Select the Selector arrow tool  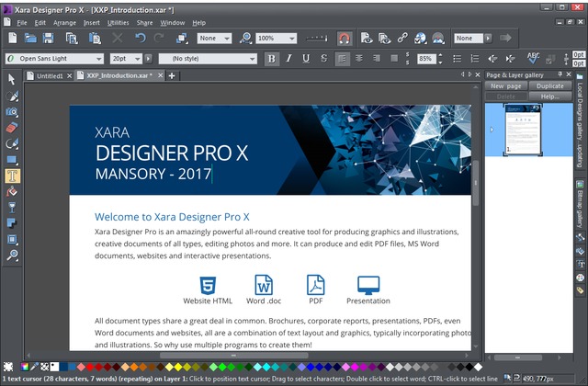click(x=12, y=80)
